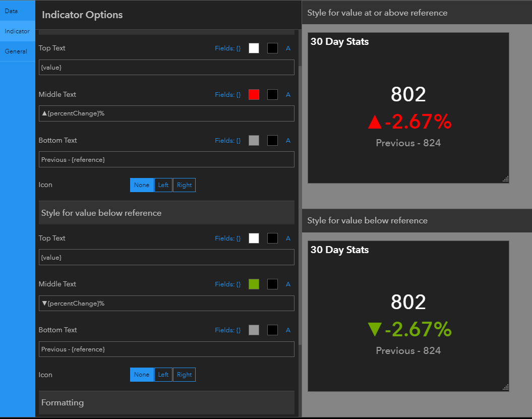The image size is (532, 419).
Task: Click resize handle on the upper 30 Day Stats preview
Action: coord(505,178)
